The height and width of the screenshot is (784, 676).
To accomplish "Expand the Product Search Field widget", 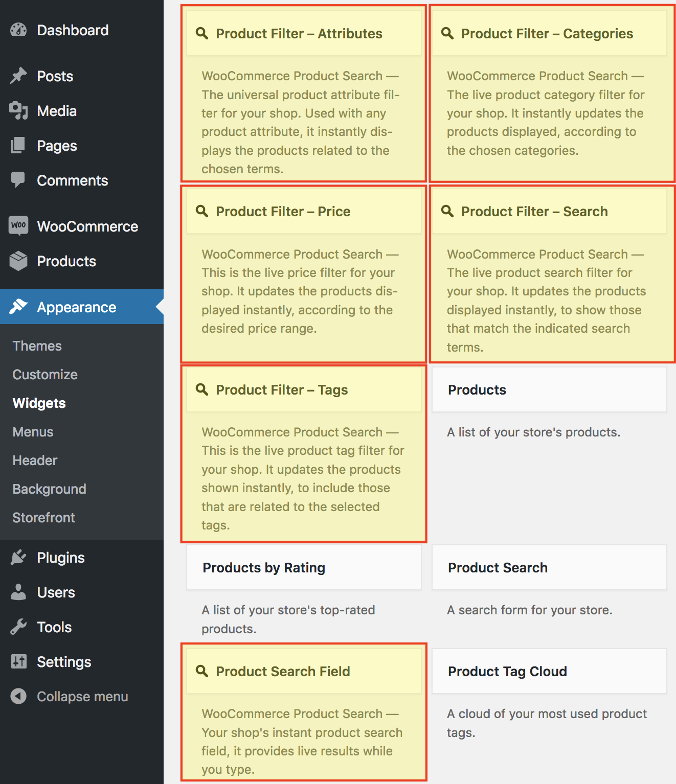I will pyautogui.click(x=304, y=671).
